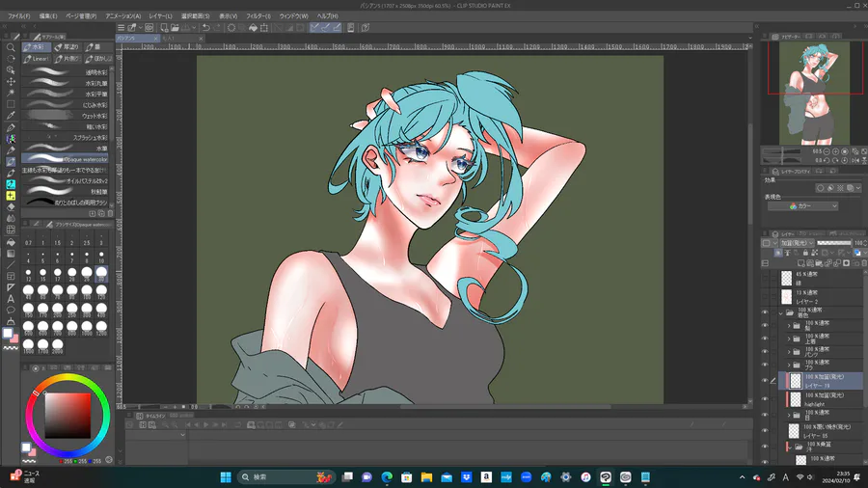Click the lock layer padlock icon
Screen dimensions: 868x488
[805, 253]
